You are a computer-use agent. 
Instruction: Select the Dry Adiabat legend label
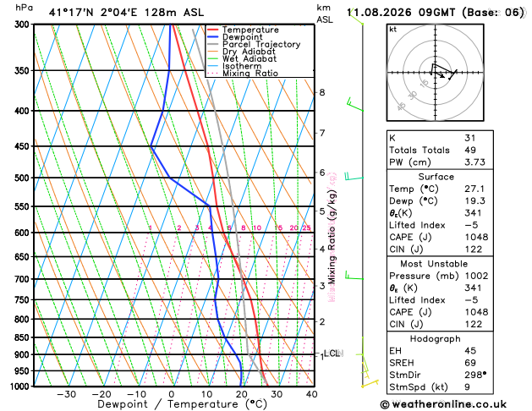tap(249, 52)
